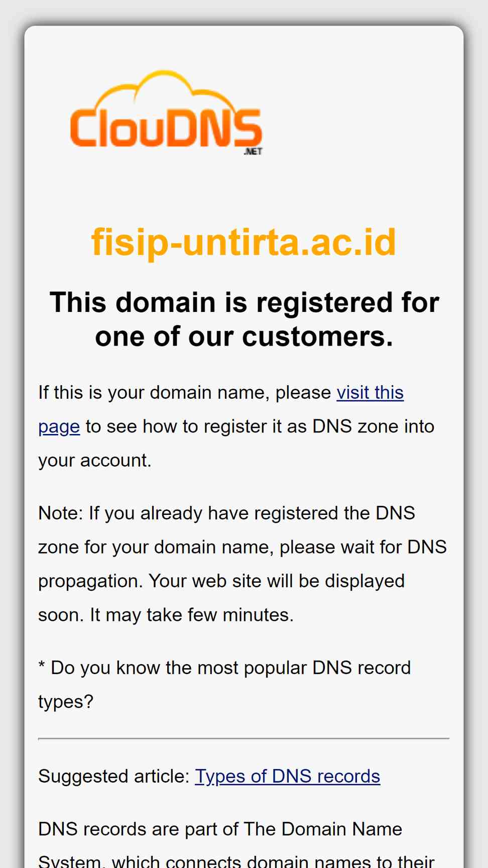Screen dimensions: 488x868
Task: Click the "Suggested article:" label
Action: tap(114, 776)
